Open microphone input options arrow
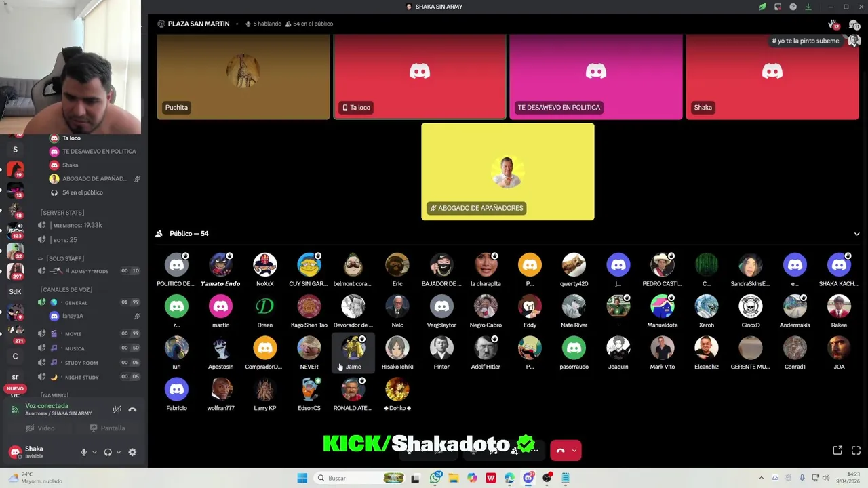868x488 pixels. click(x=94, y=452)
